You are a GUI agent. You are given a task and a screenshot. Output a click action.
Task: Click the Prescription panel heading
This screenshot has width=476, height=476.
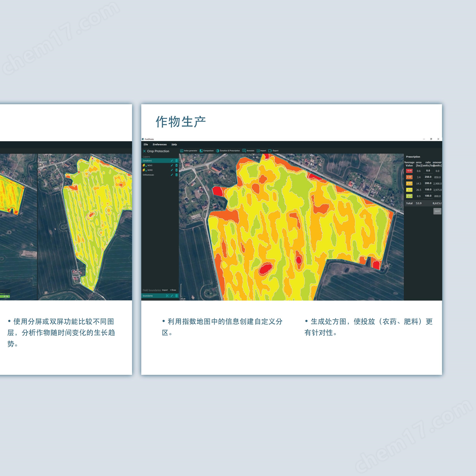(x=413, y=157)
